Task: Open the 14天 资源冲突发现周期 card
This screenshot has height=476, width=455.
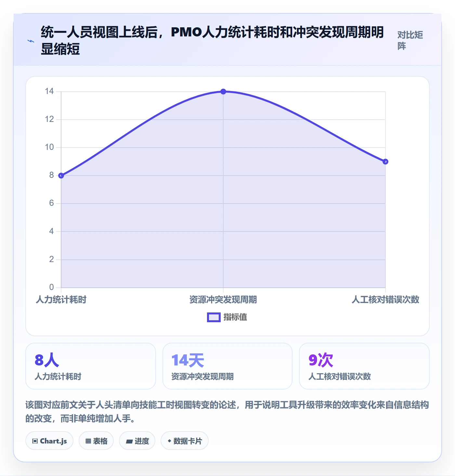Action: coord(227,366)
